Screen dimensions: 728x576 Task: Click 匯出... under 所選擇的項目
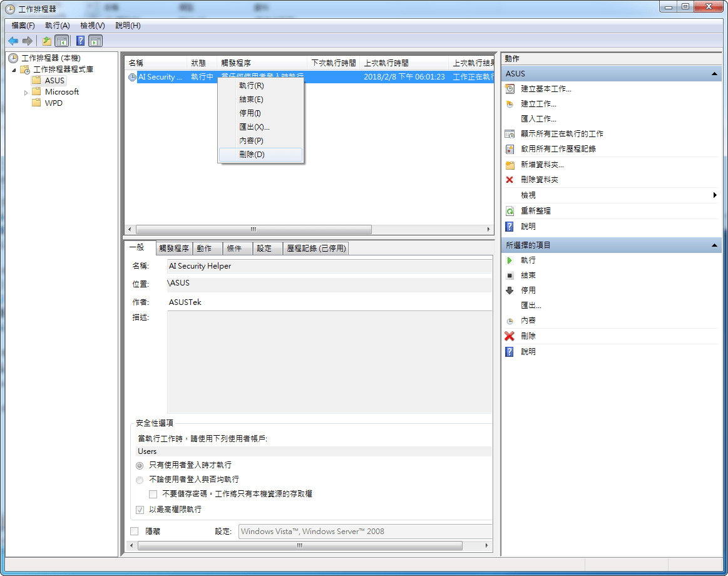tap(531, 306)
